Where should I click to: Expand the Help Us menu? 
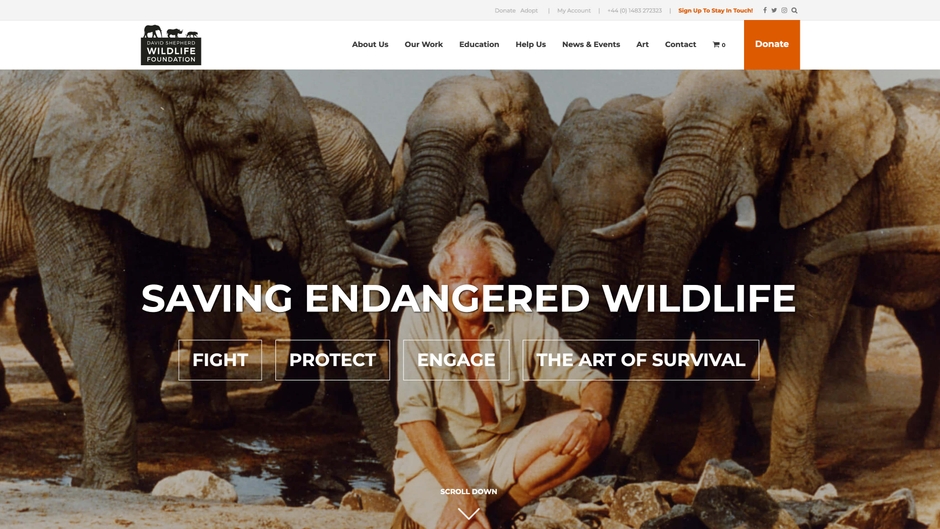tap(531, 44)
